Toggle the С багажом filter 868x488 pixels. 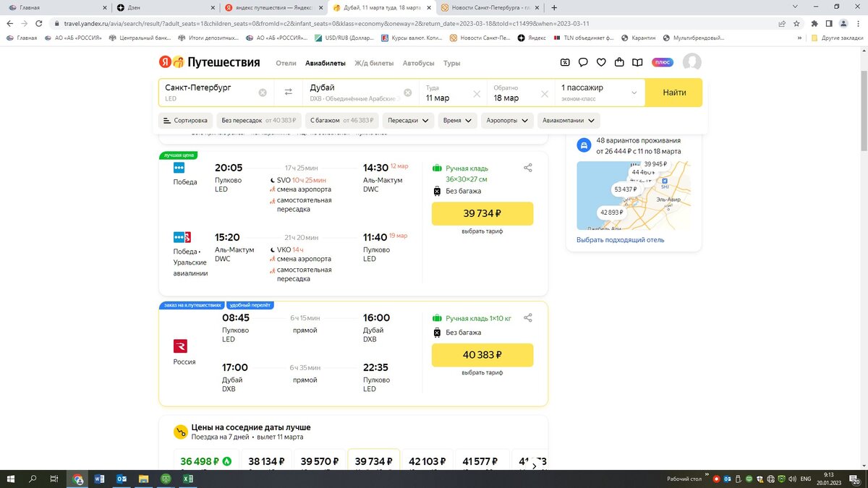pyautogui.click(x=341, y=121)
